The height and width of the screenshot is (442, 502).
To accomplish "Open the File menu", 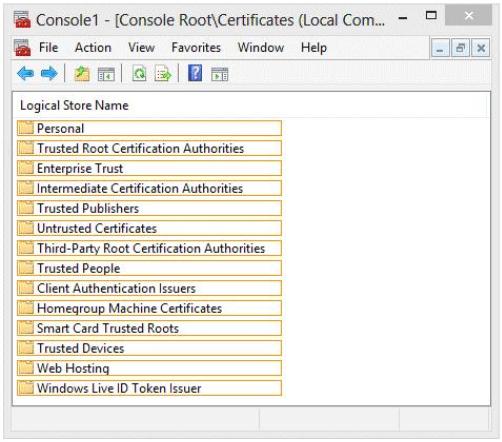I will coord(49,48).
